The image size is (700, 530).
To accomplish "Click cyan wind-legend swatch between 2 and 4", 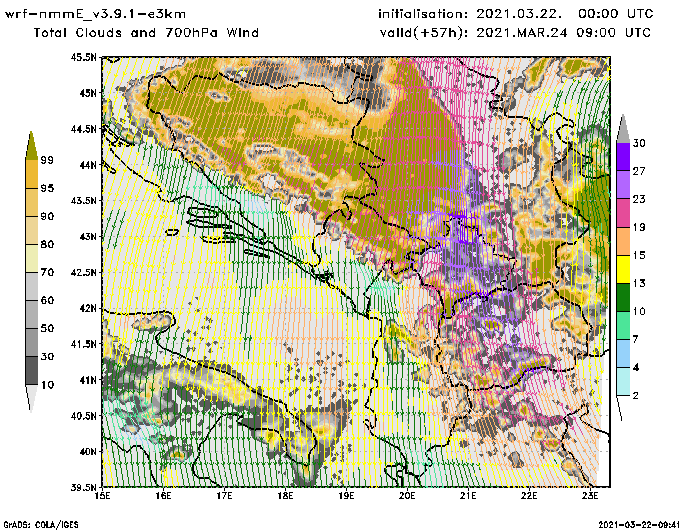I will (x=623, y=381).
